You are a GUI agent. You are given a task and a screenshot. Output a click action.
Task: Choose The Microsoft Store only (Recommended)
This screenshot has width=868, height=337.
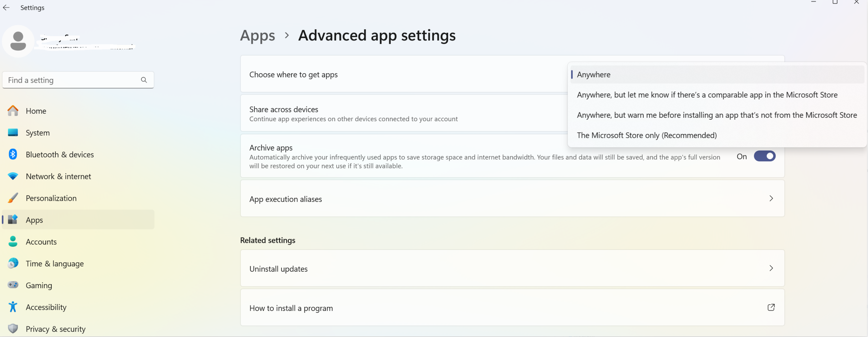646,135
